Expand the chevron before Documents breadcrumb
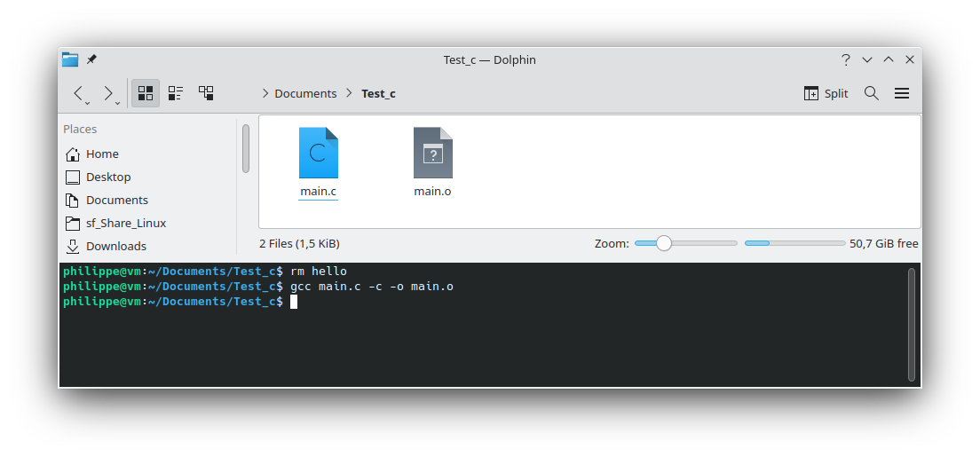The height and width of the screenshot is (457, 980). click(265, 93)
